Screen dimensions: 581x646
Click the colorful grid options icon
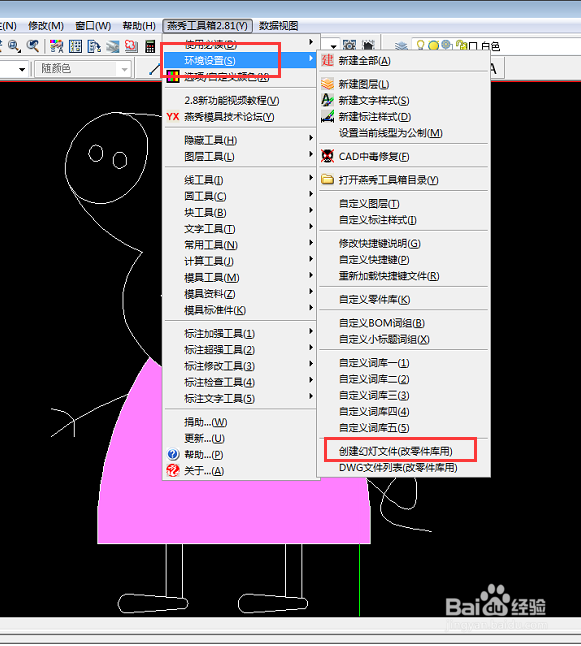point(173,77)
